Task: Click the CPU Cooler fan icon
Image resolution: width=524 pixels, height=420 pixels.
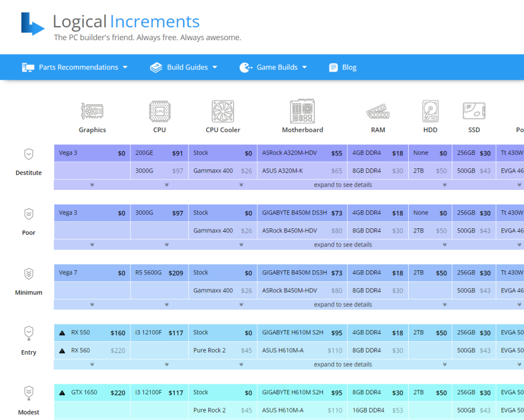Action: 223,111
